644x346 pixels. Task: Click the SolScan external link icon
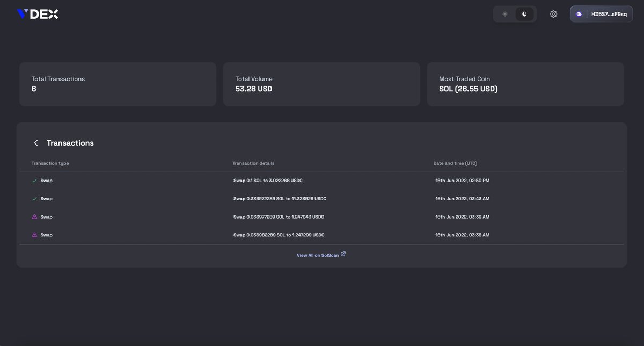coord(343,255)
